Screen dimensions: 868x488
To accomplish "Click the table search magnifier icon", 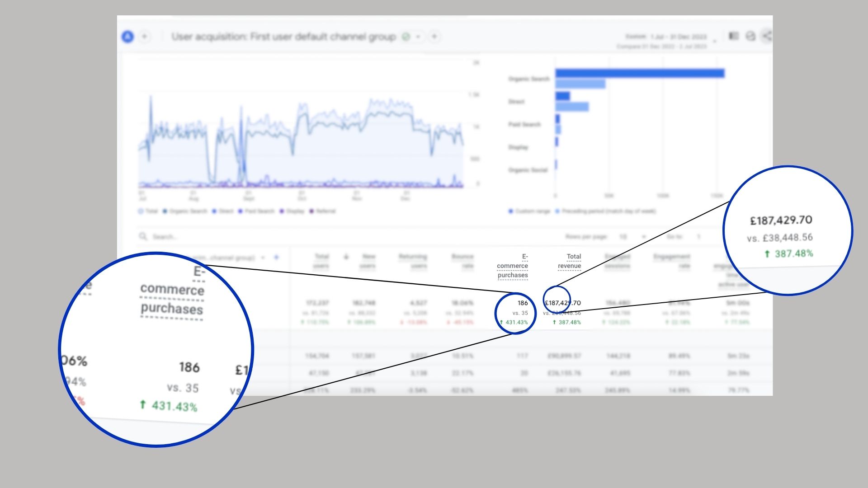I will point(143,236).
